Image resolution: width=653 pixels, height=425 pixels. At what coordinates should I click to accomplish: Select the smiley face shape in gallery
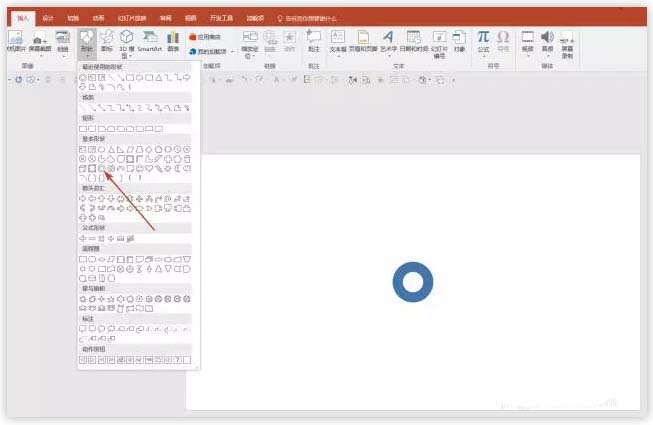(x=140, y=168)
